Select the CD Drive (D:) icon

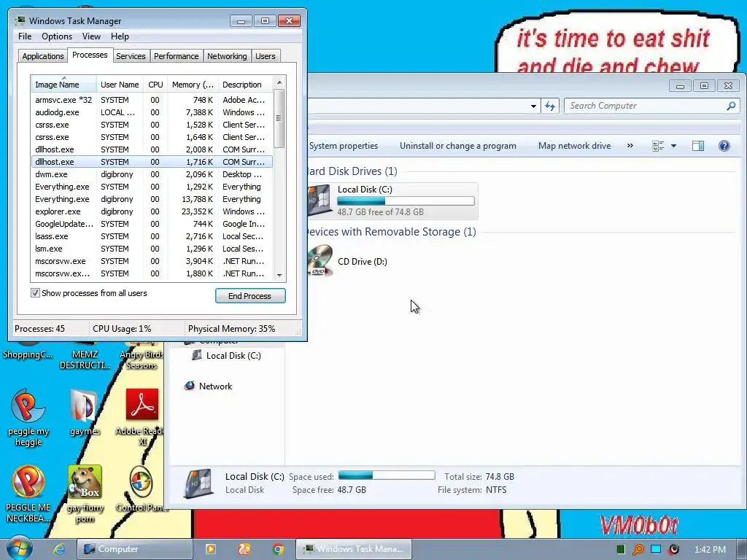[x=320, y=260]
